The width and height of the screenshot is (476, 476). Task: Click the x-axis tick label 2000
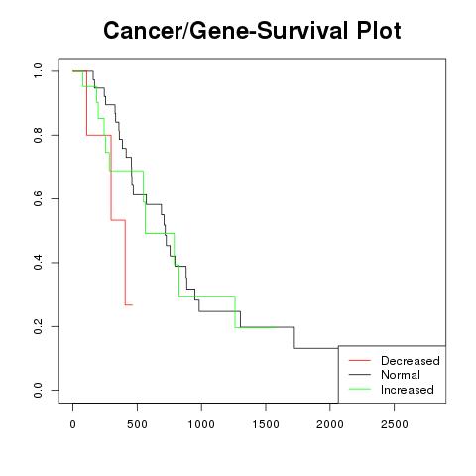[330, 424]
